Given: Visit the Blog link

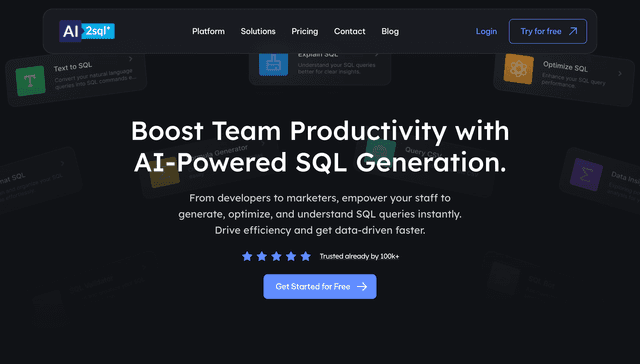Looking at the screenshot, I should point(390,31).
